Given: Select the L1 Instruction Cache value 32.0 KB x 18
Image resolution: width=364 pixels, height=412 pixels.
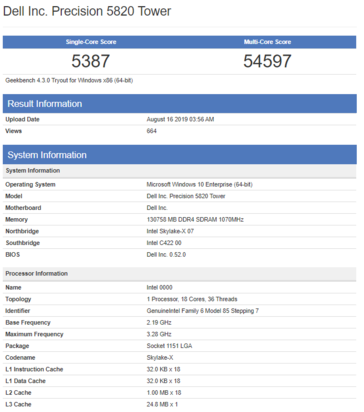Looking at the screenshot, I should coord(164,369).
